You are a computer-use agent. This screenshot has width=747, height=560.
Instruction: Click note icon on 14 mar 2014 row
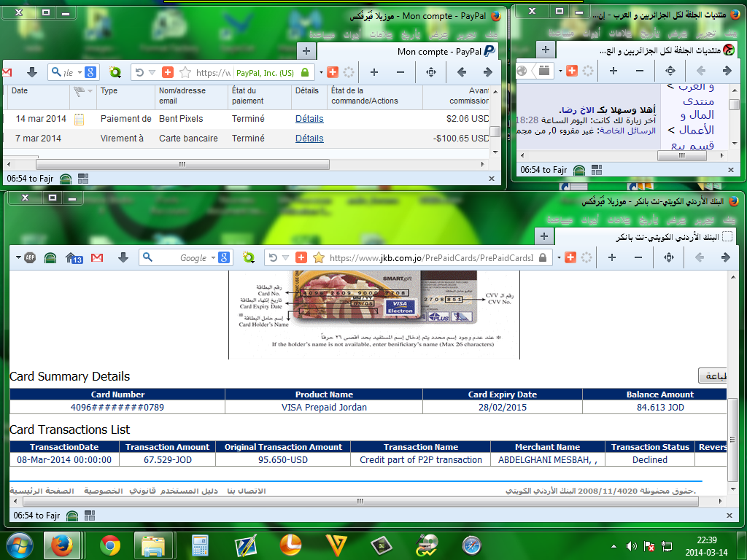click(x=79, y=120)
